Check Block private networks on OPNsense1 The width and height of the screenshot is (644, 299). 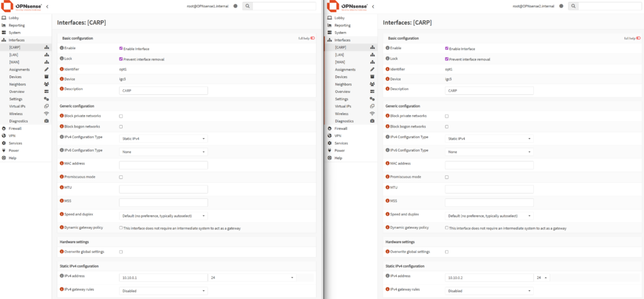121,116
